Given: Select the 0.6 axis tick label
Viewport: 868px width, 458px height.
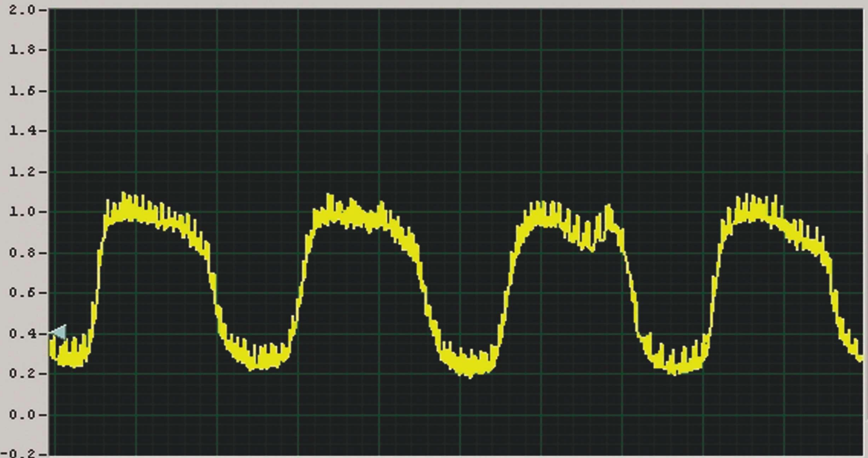Looking at the screenshot, I should tap(21, 293).
